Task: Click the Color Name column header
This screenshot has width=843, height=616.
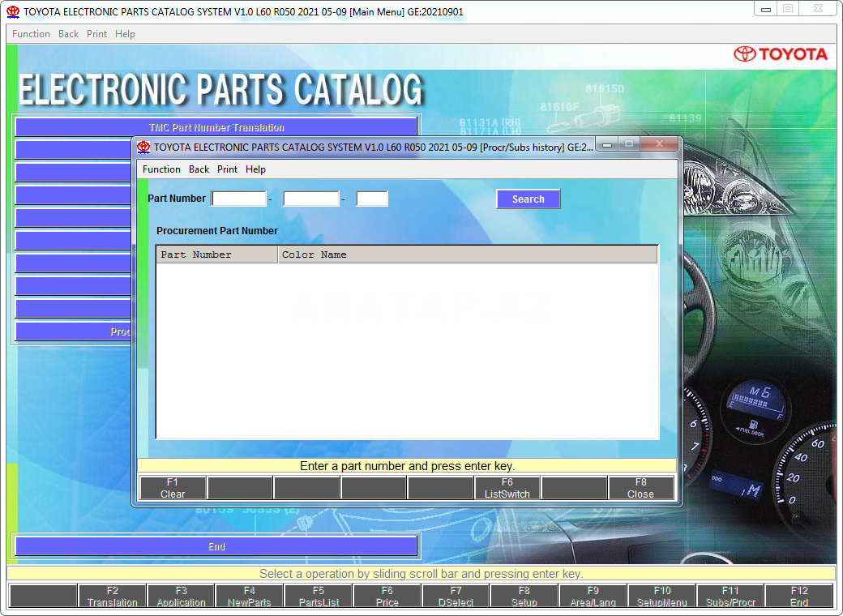Action: [468, 255]
